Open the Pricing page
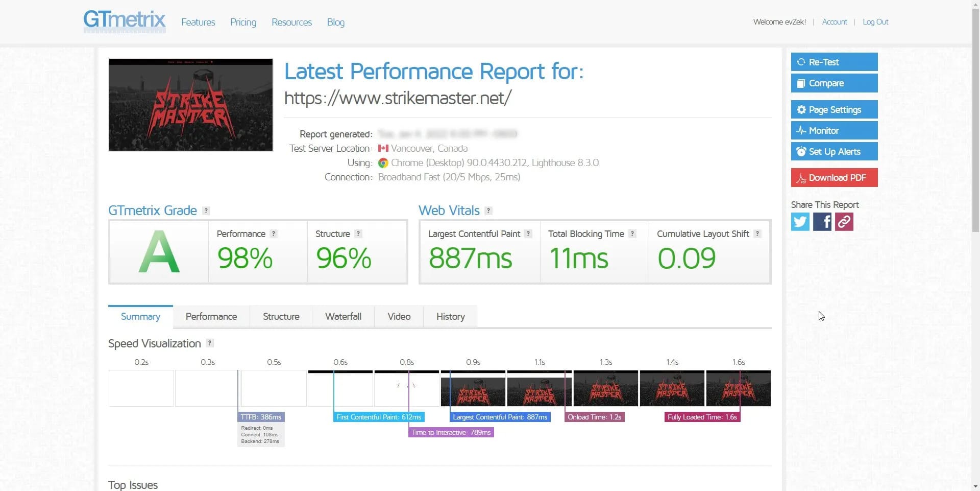 (x=243, y=22)
